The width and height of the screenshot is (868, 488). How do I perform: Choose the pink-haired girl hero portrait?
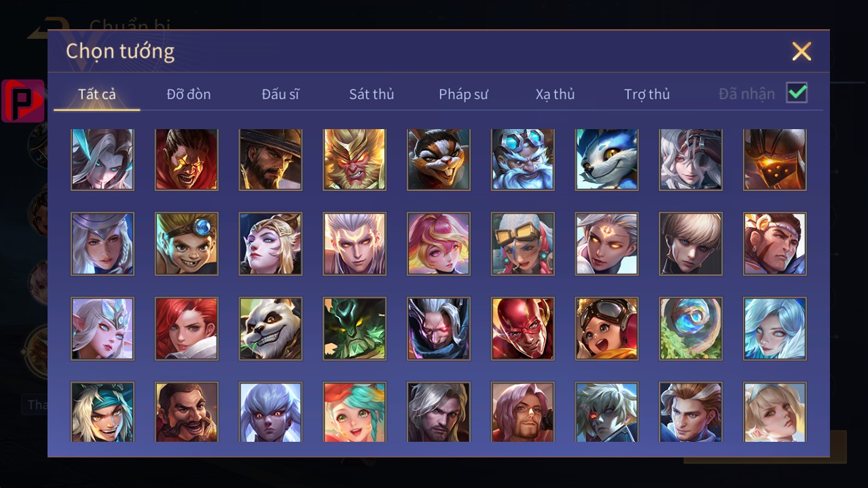click(439, 244)
